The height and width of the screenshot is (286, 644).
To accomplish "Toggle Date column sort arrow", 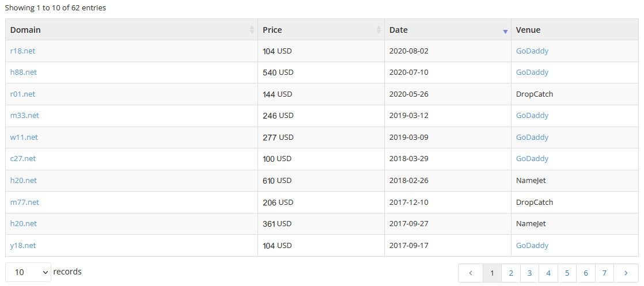I will coord(506,32).
